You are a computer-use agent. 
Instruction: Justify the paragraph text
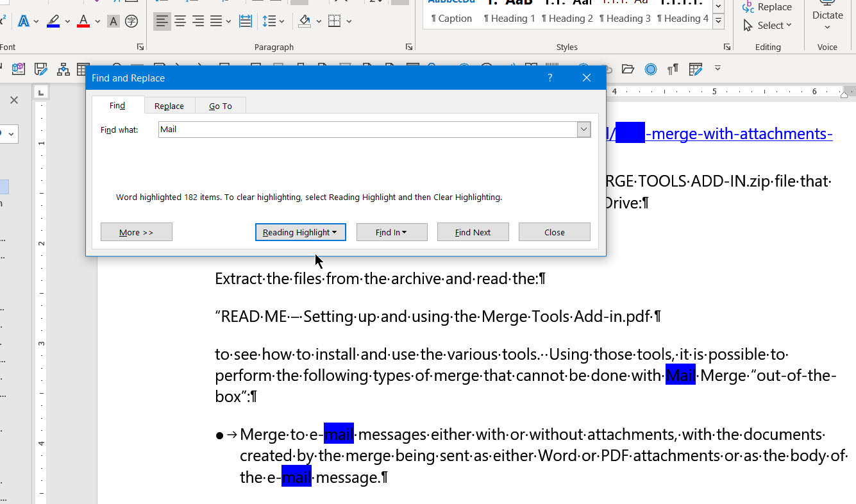tap(216, 21)
